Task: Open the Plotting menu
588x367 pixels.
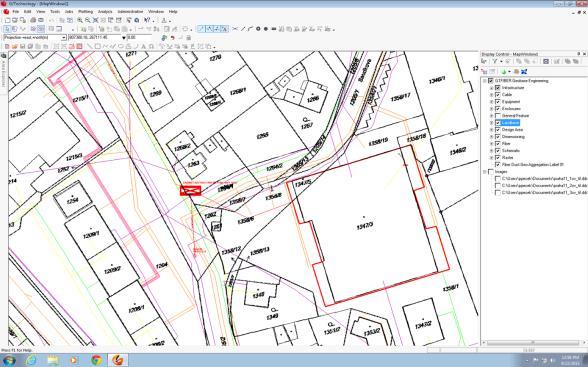Action: [86, 12]
